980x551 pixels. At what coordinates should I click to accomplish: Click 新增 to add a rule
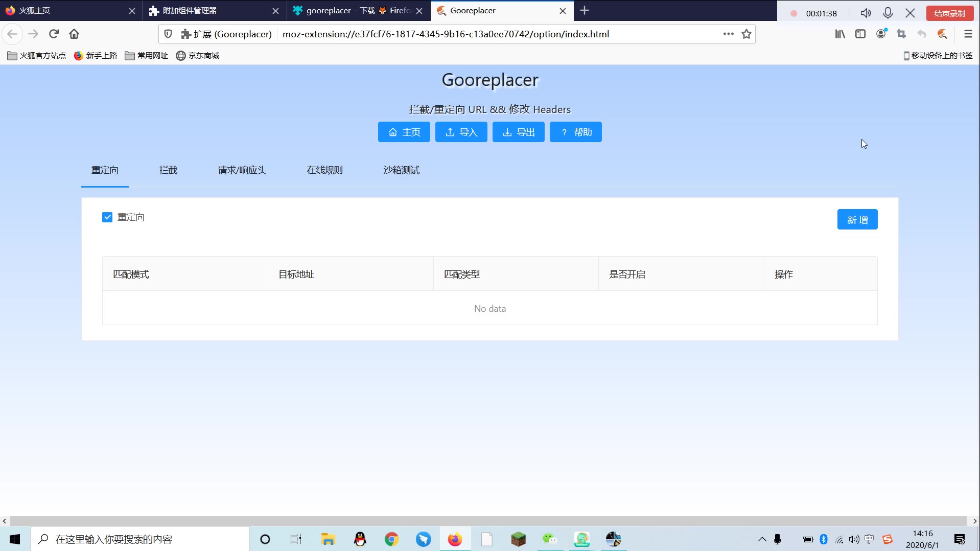(857, 220)
